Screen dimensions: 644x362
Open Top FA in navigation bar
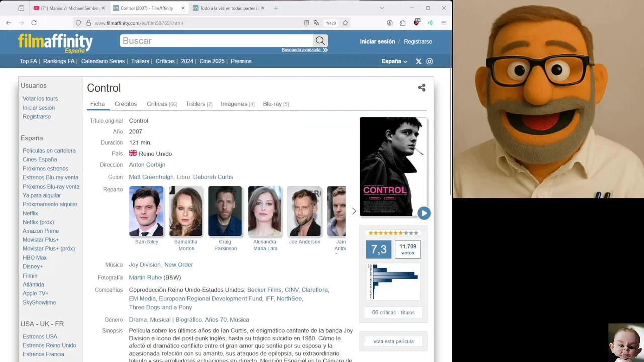point(28,61)
